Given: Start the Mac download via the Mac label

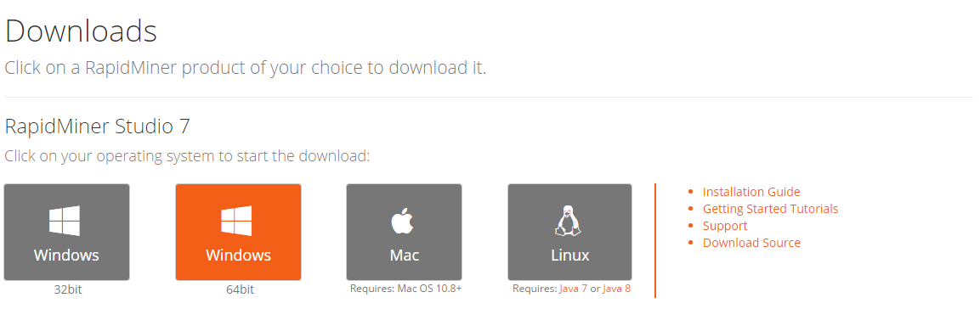Looking at the screenshot, I should [x=405, y=256].
